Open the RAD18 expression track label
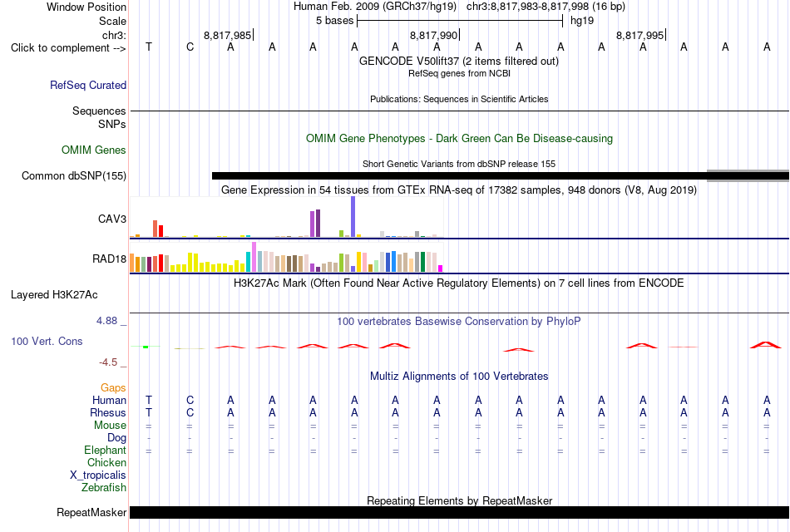 (109, 259)
